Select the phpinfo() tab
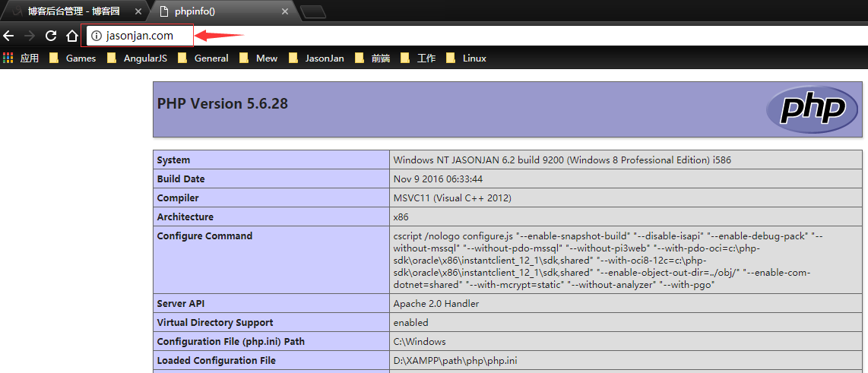 click(213, 11)
